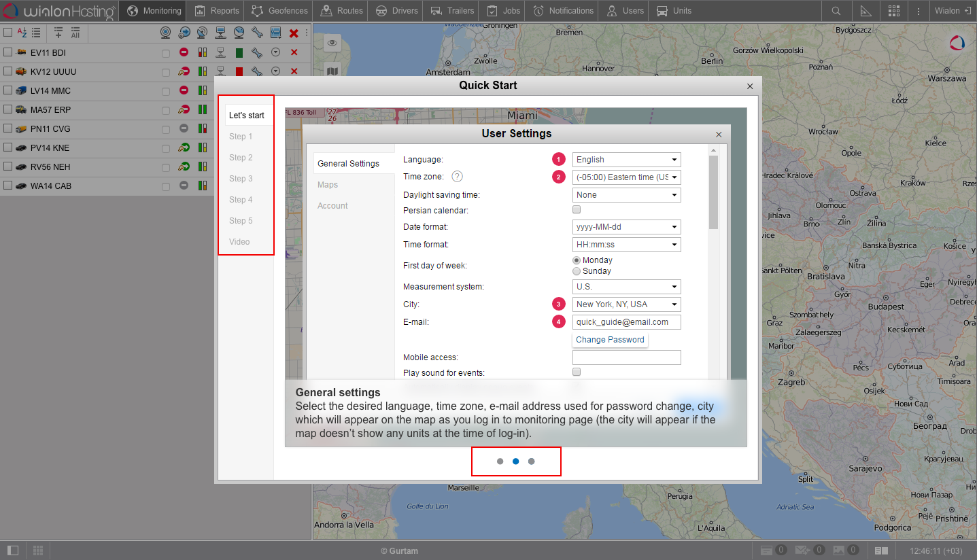
Task: Expand the options dropdown for EV11 BDI
Action: click(x=275, y=52)
